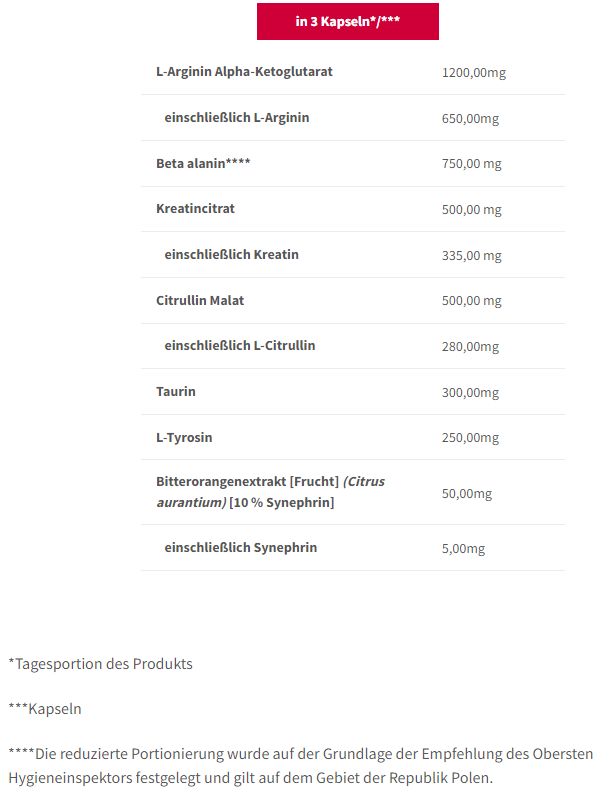Click 'einschließlich L-Citrullin' text
Image resolution: width=615 pixels, height=794 pixels.
tap(240, 345)
